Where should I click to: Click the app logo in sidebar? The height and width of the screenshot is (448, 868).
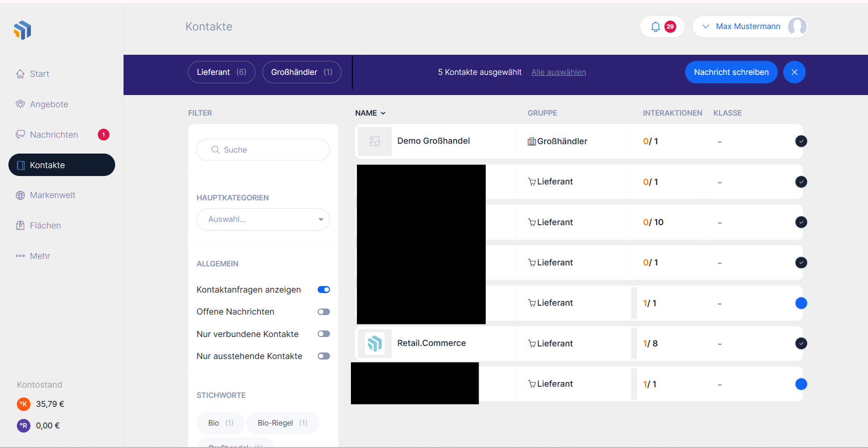tap(22, 30)
